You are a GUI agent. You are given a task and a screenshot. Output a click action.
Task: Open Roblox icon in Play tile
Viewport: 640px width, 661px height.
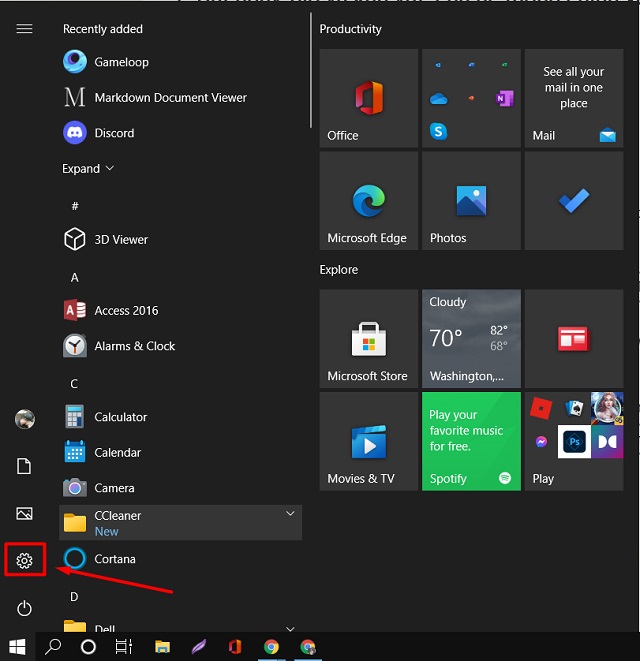coord(541,408)
